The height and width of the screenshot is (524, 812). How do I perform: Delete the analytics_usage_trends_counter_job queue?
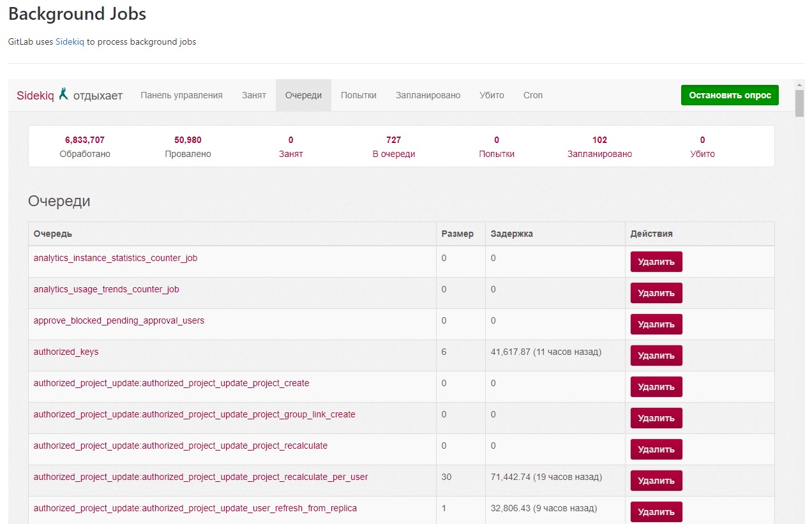coord(656,292)
